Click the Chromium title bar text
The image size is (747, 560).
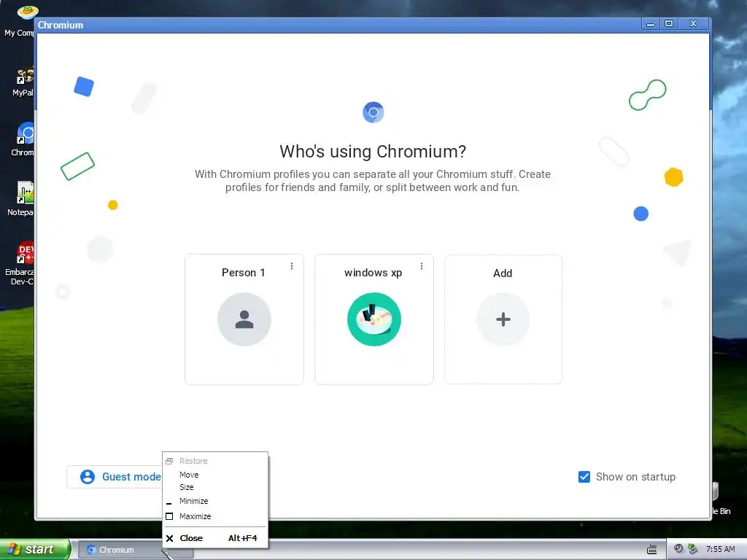(61, 26)
